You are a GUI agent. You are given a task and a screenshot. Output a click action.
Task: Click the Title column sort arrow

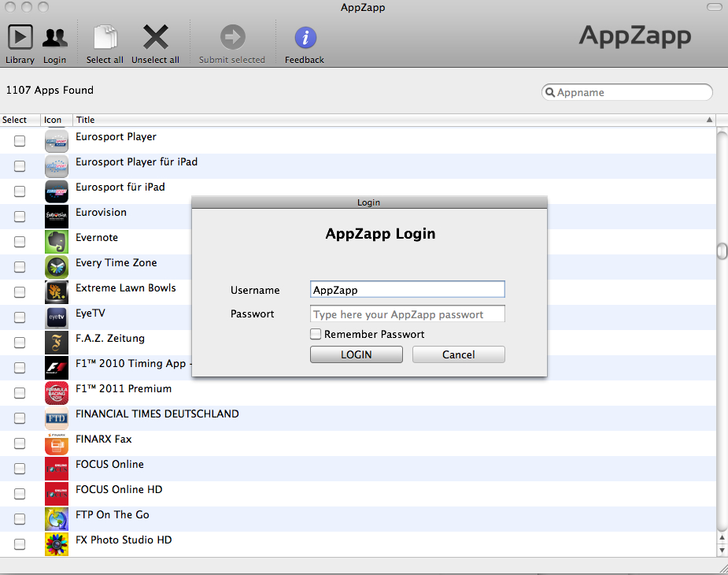709,120
